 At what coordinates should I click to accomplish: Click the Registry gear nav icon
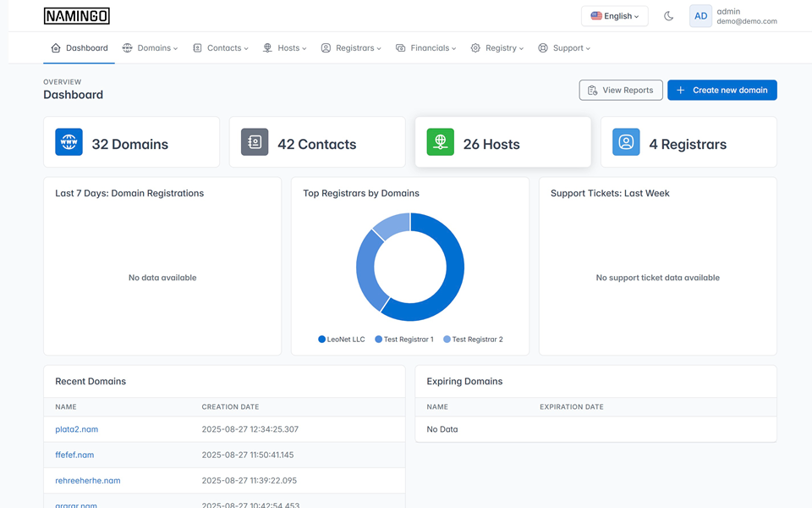point(475,47)
